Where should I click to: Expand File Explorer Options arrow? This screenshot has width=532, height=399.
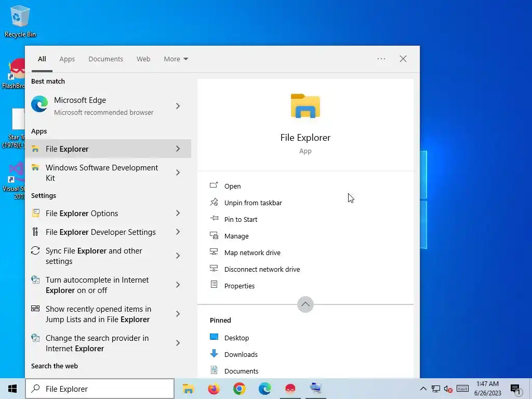tap(178, 213)
